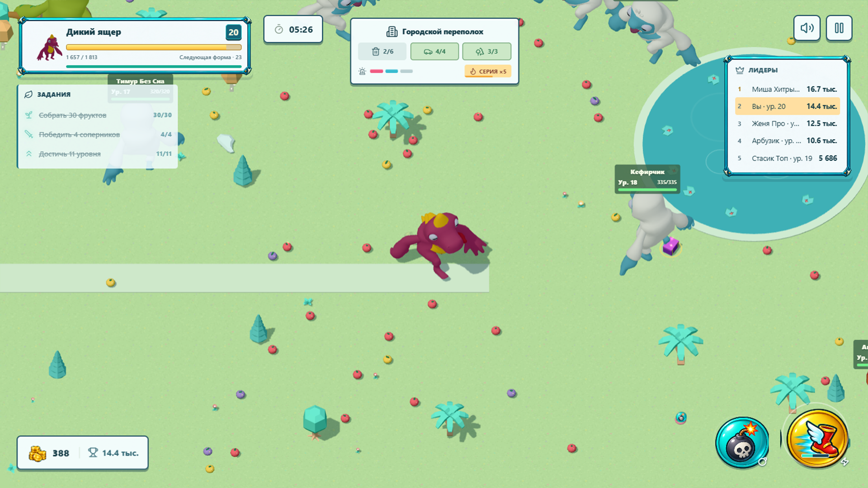Select the car 4/4 objective
868x488 pixels.
pyautogui.click(x=434, y=52)
